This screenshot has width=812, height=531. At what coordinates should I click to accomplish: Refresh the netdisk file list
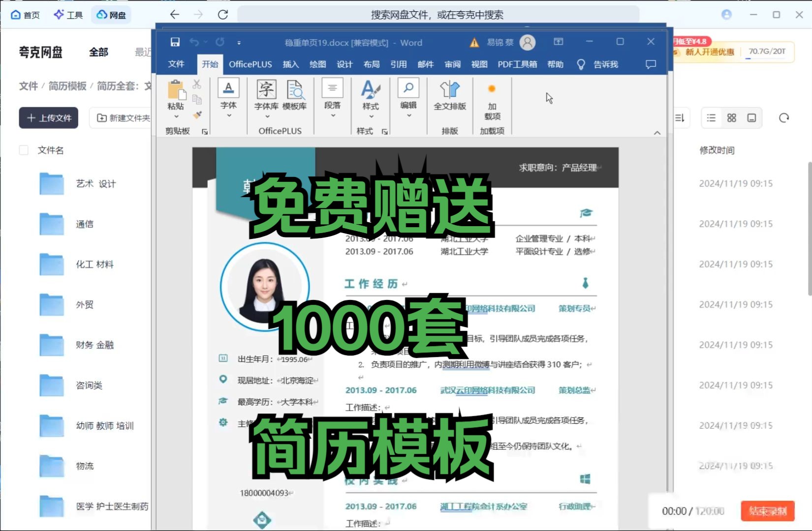[x=784, y=118]
